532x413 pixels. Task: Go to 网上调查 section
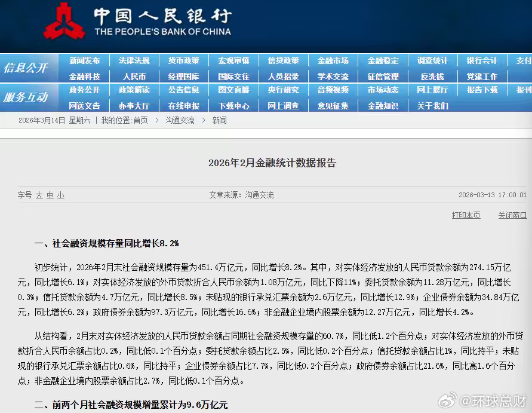(x=283, y=106)
